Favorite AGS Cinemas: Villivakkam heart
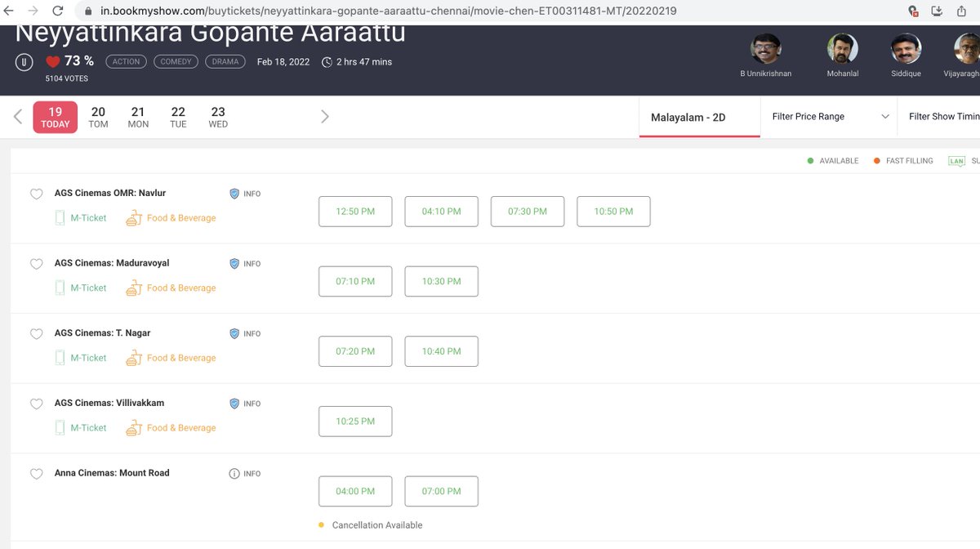This screenshot has height=549, width=980. click(x=36, y=404)
